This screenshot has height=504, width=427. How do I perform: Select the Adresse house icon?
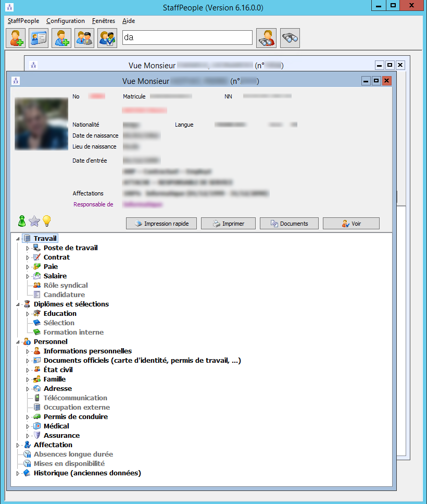pyautogui.click(x=37, y=388)
